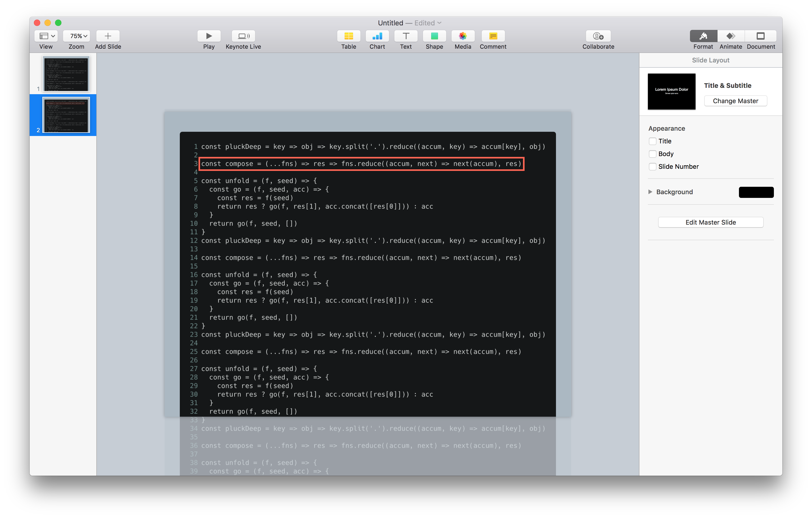812x518 pixels.
Task: Switch to the Document inspector tab
Action: click(x=760, y=36)
